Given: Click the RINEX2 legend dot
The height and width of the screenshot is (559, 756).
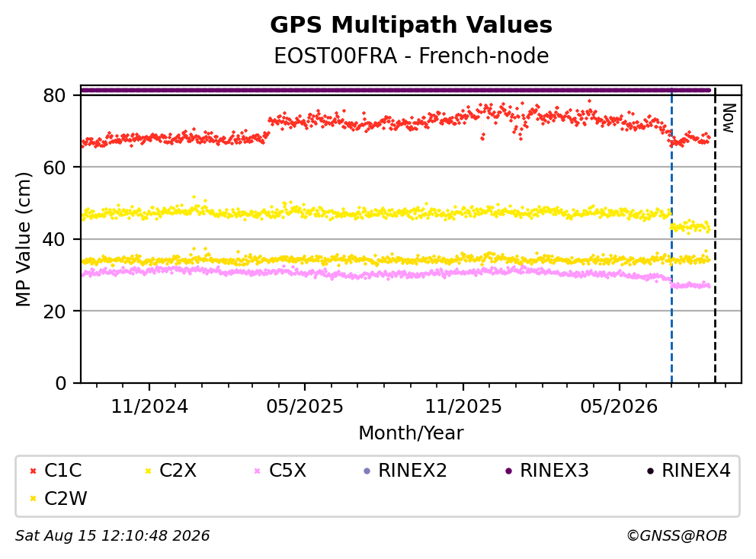Looking at the screenshot, I should (x=367, y=471).
